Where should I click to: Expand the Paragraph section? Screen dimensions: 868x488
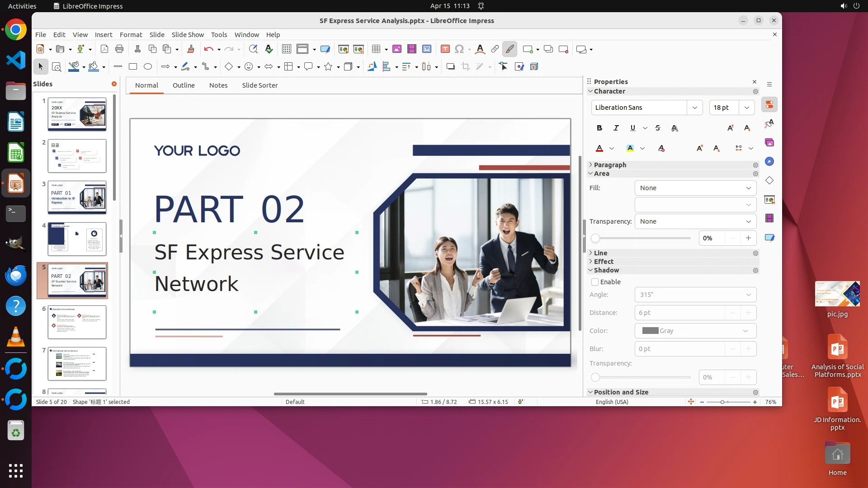pyautogui.click(x=609, y=165)
